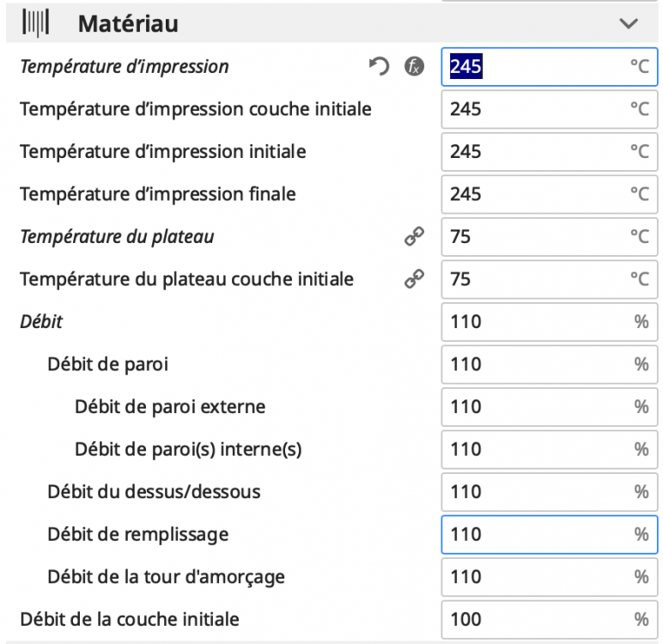Reset Température d'impression with the undo arrow
This screenshot has height=644, width=663.
pos(380,67)
